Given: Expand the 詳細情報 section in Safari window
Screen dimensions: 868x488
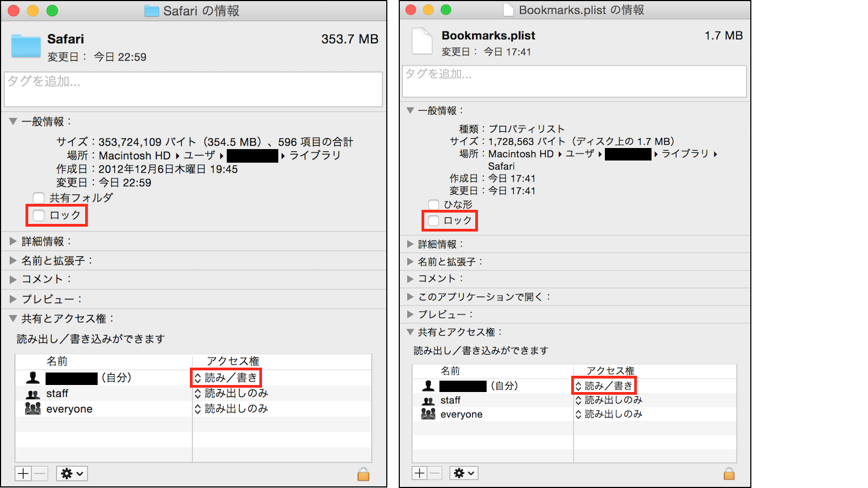Looking at the screenshot, I should coord(13,241).
